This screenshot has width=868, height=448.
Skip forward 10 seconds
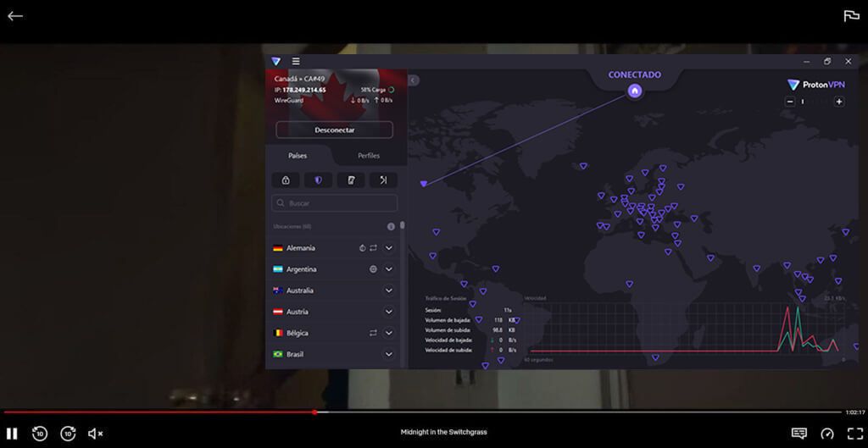tap(68, 434)
